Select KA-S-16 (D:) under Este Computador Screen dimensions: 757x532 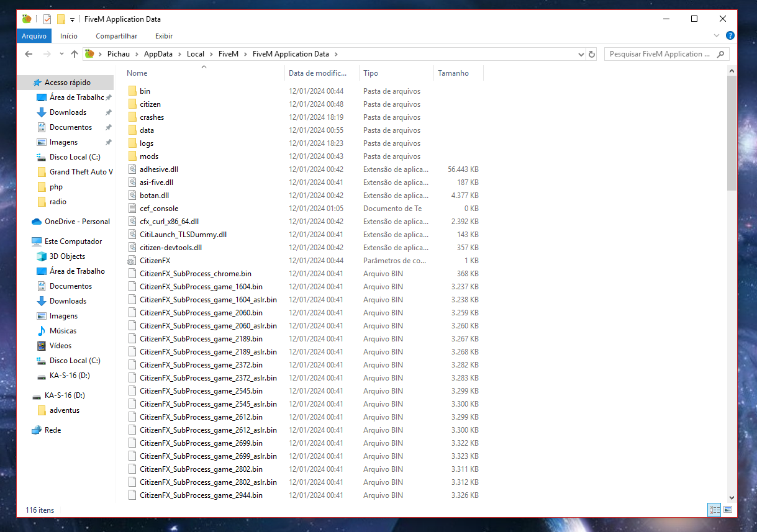click(70, 376)
